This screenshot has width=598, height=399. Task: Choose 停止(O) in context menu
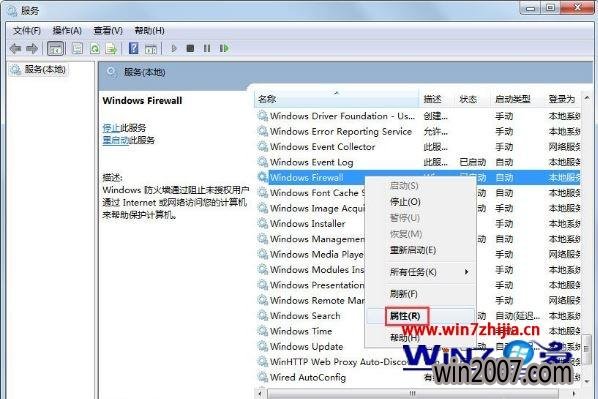(x=405, y=202)
